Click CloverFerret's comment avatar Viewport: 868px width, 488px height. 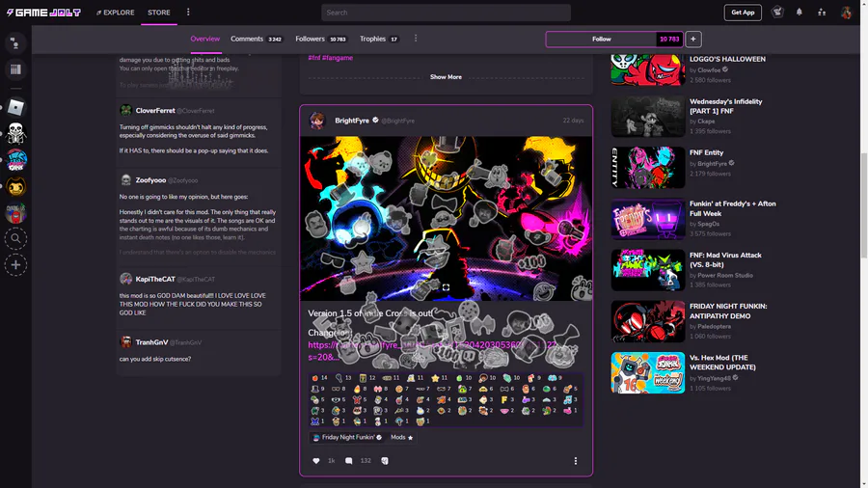coord(125,110)
